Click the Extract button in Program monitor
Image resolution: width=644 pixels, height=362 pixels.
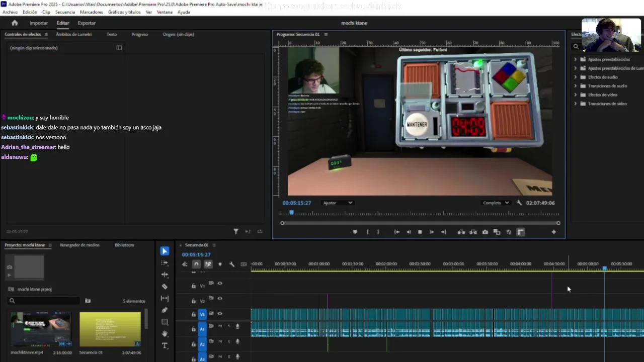pyautogui.click(x=473, y=232)
